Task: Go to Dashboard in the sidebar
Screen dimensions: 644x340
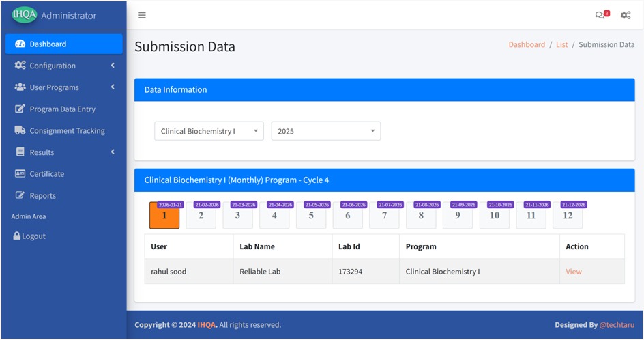Action: (x=48, y=44)
